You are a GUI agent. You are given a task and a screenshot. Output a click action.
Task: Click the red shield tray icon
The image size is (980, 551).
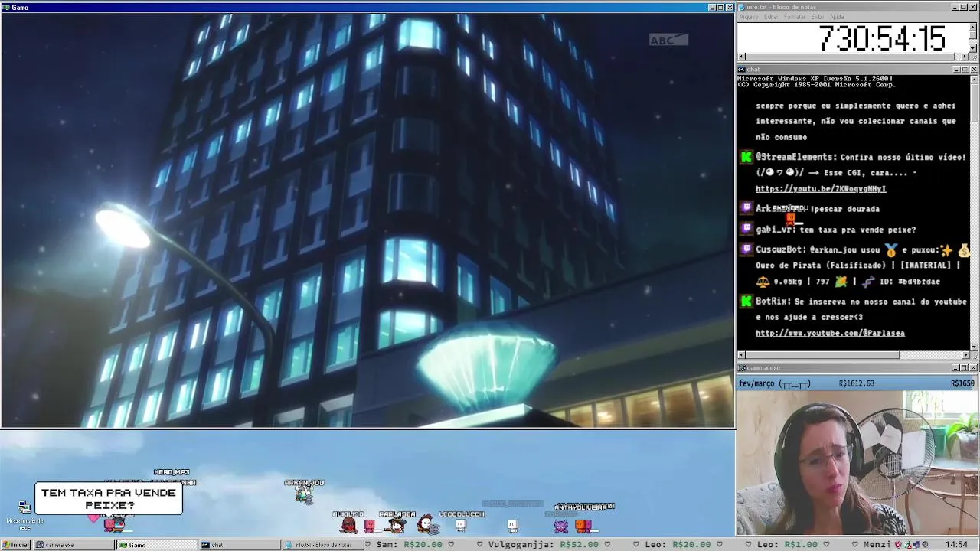[x=900, y=544]
